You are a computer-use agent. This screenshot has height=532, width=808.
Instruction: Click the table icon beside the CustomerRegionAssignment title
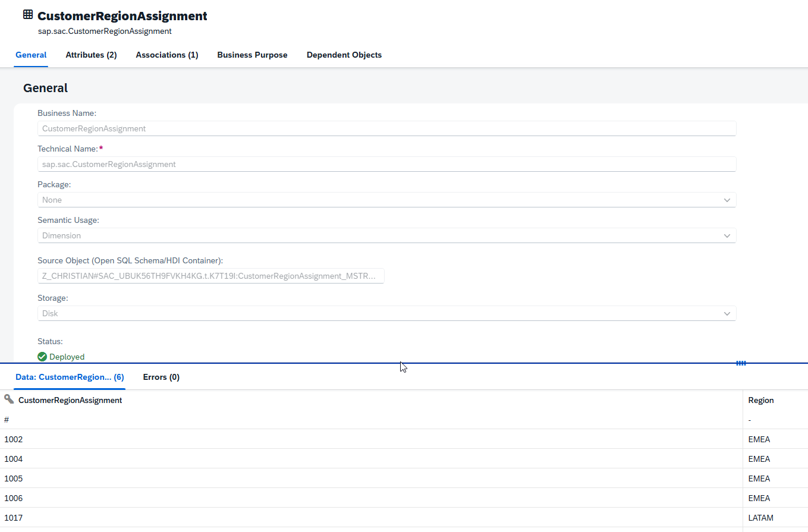28,15
